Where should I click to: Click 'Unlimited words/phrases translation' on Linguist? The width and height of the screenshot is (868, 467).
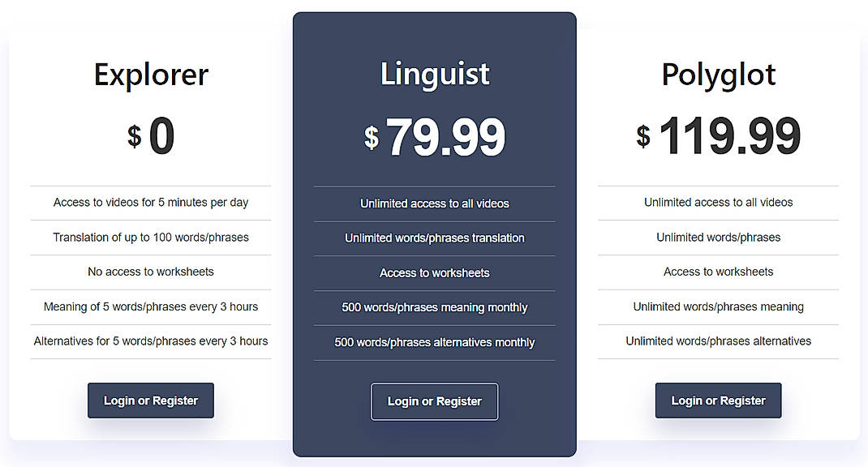[x=434, y=238]
